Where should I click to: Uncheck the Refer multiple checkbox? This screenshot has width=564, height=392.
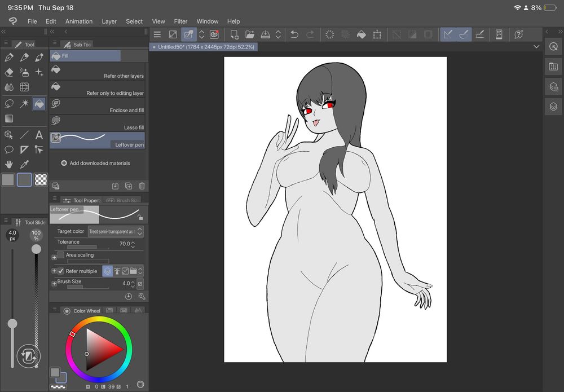pos(61,271)
